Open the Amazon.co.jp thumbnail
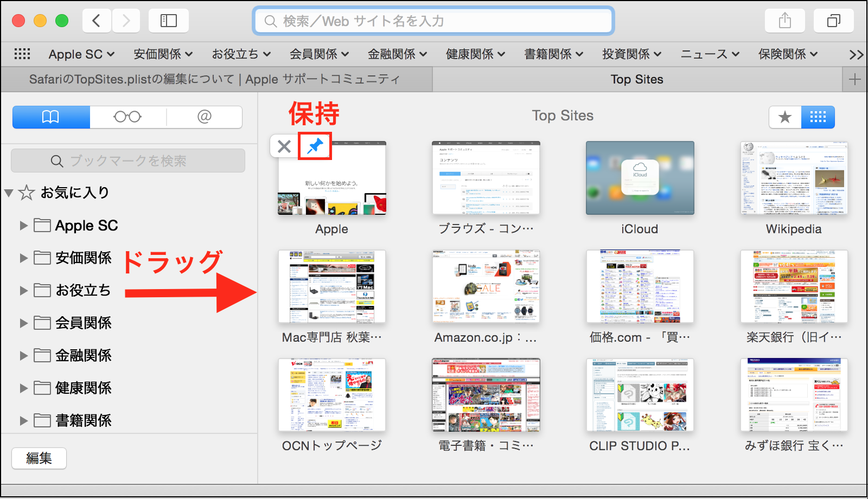The width and height of the screenshot is (868, 499). (486, 286)
